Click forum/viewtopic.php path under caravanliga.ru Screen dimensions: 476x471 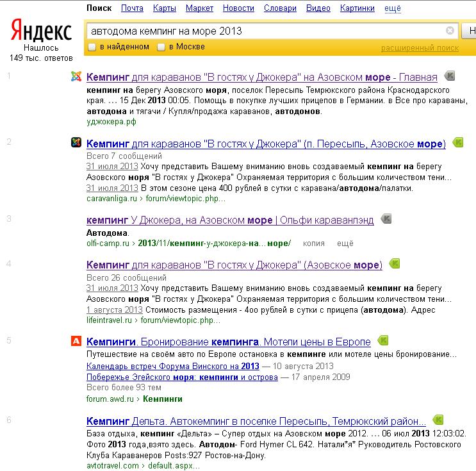pyautogui.click(x=186, y=199)
